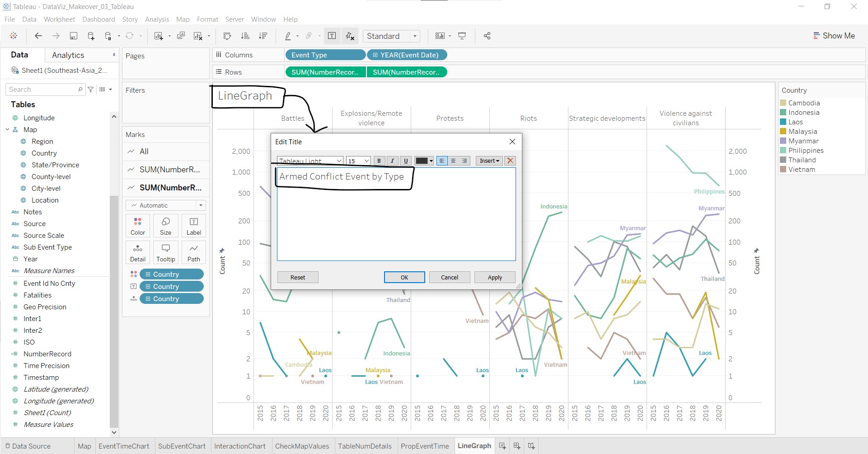This screenshot has width=868, height=454.
Task: Click the Share workbook icon
Action: tap(487, 36)
